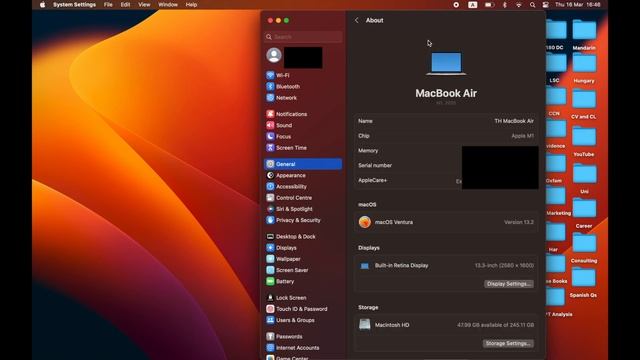Screen dimensions: 640x360
Task: Click the input source menu bar icon
Action: coord(473,5)
